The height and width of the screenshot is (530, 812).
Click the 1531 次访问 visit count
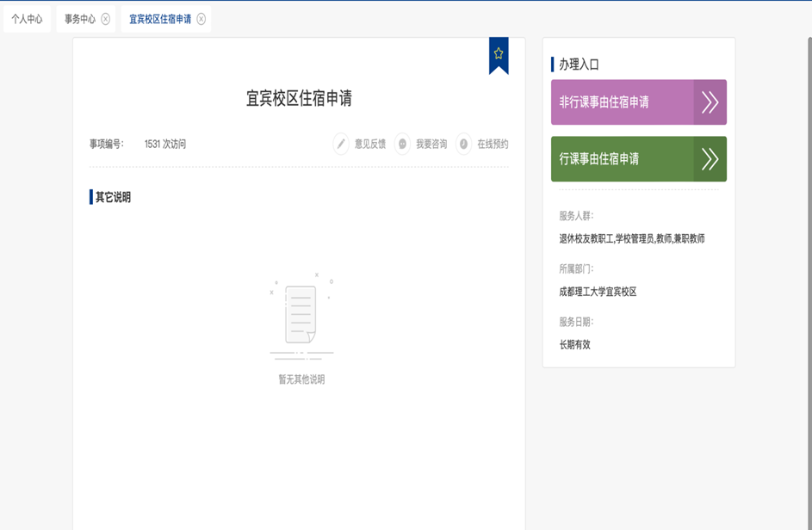tap(165, 144)
